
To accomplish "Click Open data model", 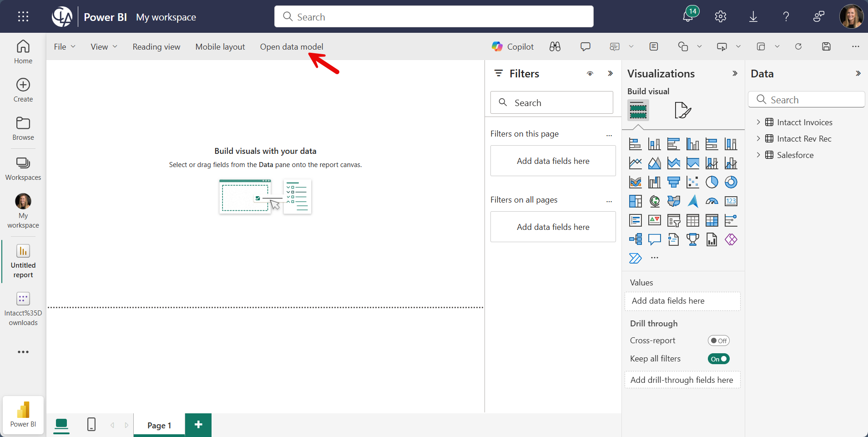I will 291,46.
